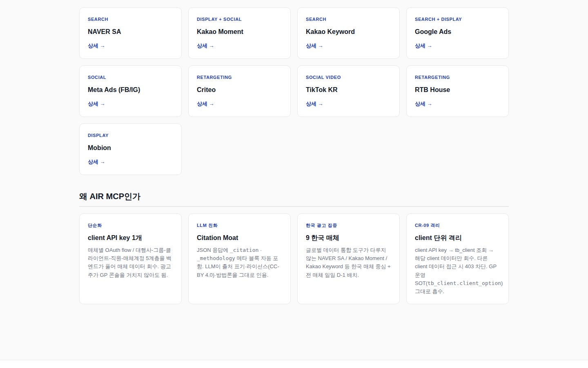Click the TikTok KR card title
This screenshot has height=368, width=588.
[x=322, y=90]
